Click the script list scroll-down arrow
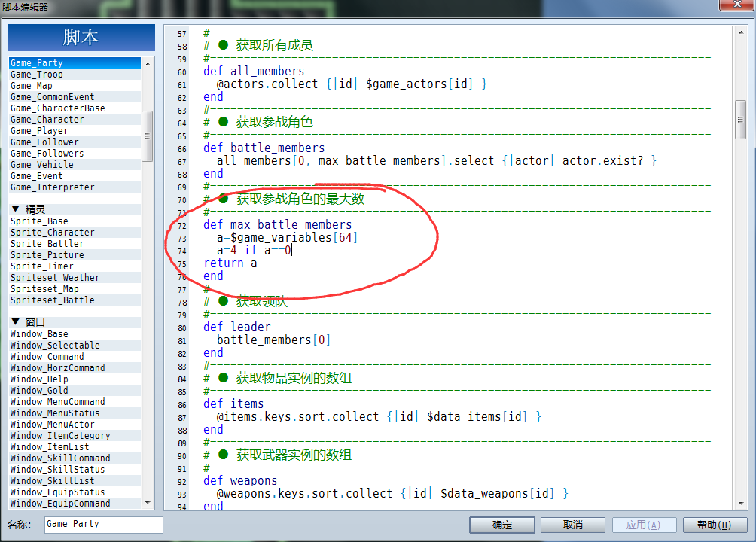 (148, 503)
